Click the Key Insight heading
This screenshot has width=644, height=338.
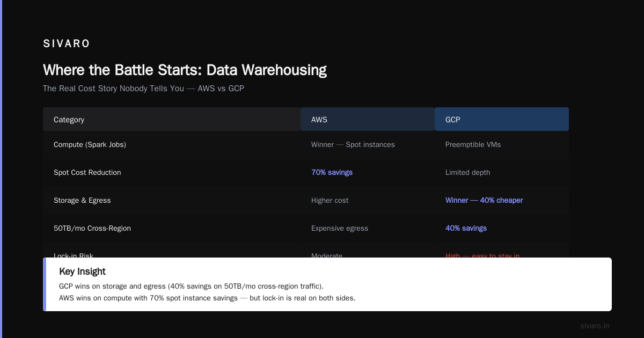82,271
